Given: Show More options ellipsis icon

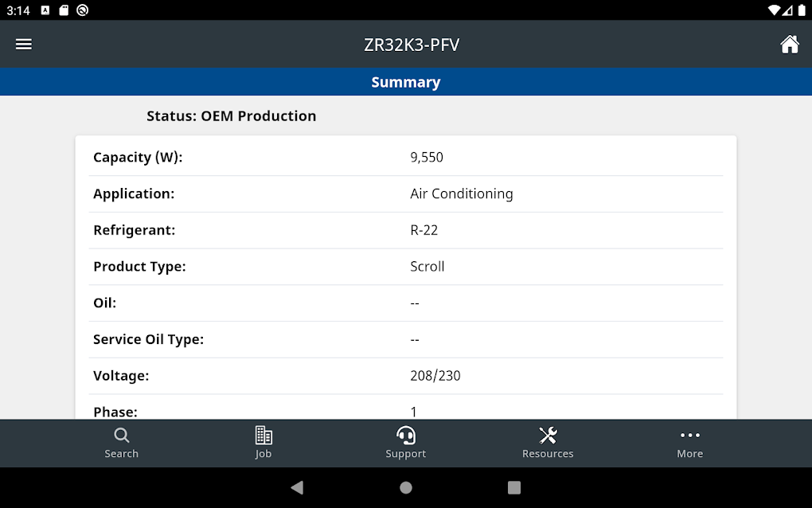Looking at the screenshot, I should (689, 436).
